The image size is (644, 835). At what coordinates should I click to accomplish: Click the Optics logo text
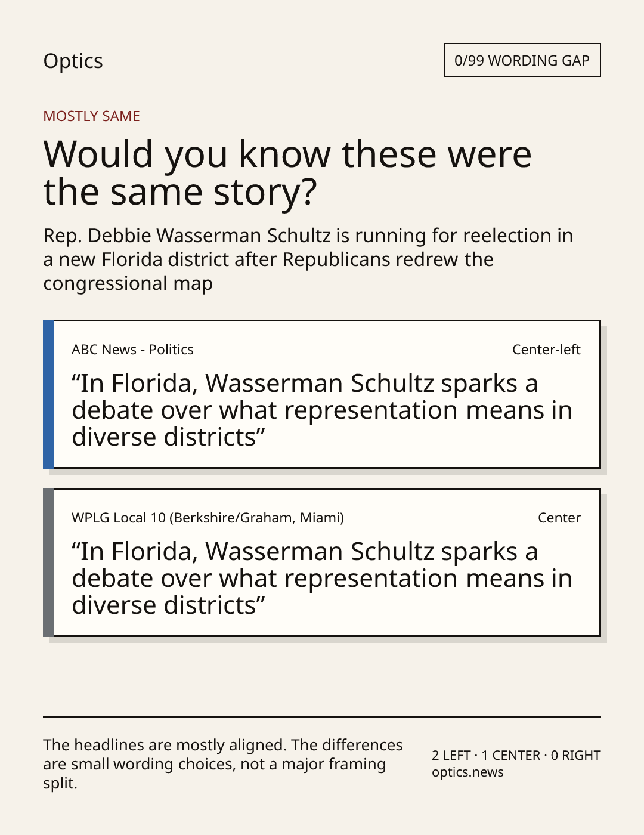(x=73, y=61)
